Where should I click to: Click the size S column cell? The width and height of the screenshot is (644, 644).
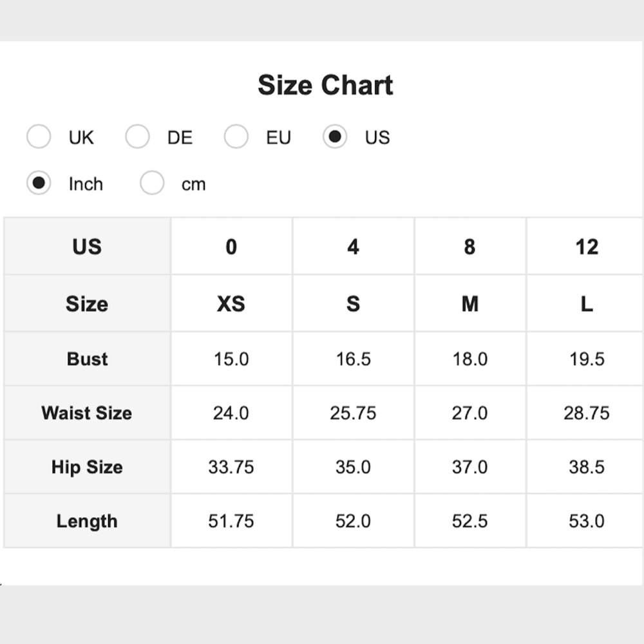353,304
